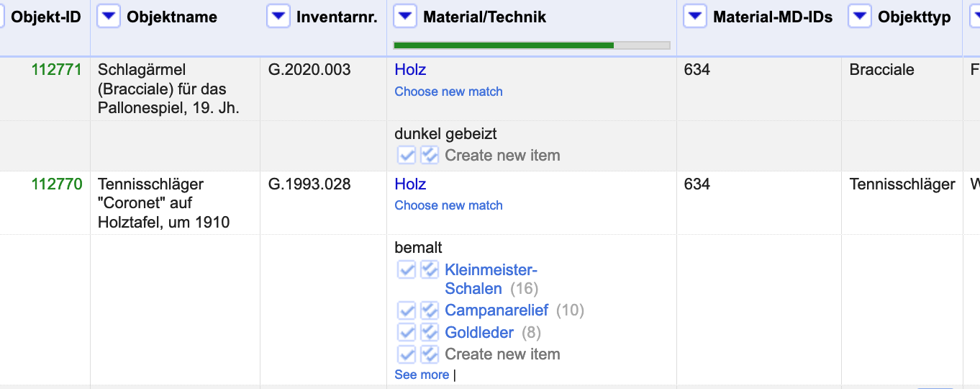Click "See more" under the bemalt candidates

pyautogui.click(x=422, y=375)
